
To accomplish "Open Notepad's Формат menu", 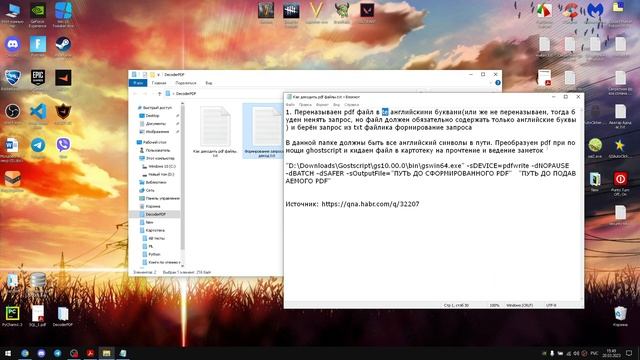I will click(322, 105).
